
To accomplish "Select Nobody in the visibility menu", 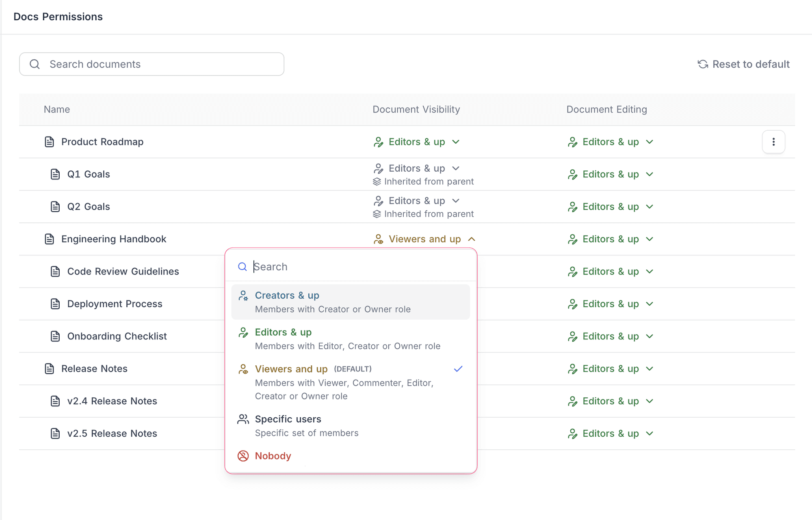I will coord(273,456).
